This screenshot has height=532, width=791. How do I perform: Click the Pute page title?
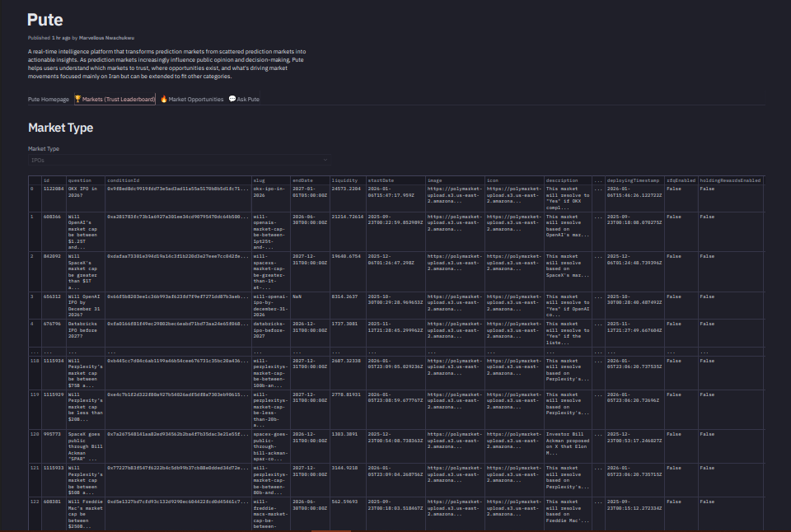click(44, 20)
